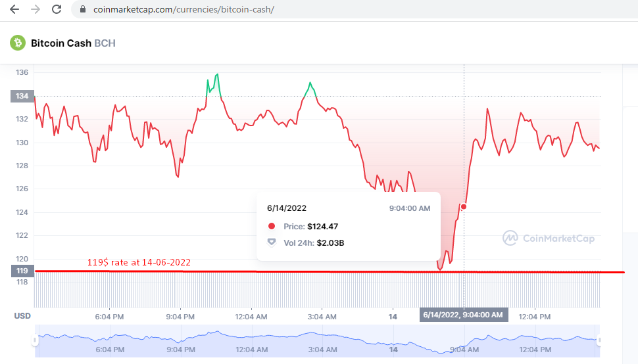Click the 12:04 PM navigator strip time label
Viewport: 638px width, 364px height.
(x=535, y=350)
